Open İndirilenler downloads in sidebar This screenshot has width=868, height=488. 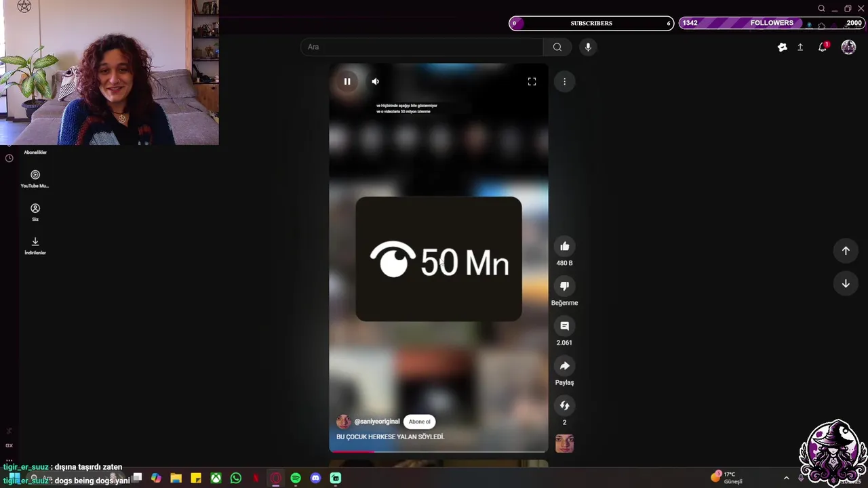click(x=35, y=245)
